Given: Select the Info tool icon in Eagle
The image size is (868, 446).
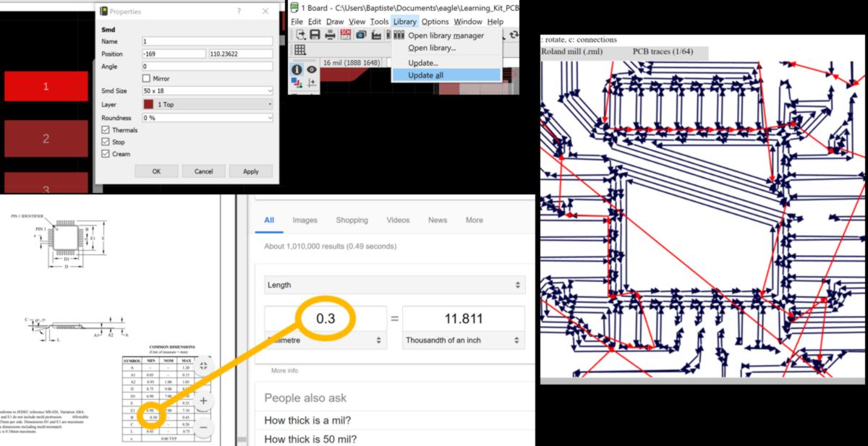Looking at the screenshot, I should [x=297, y=69].
